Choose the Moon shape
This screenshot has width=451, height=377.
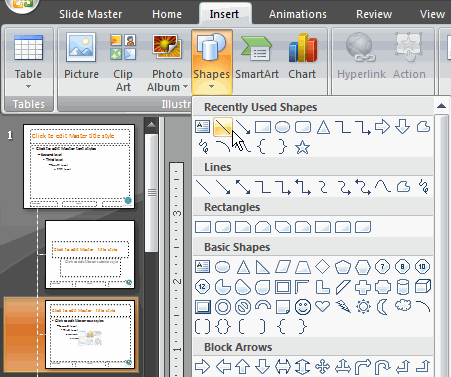tap(382, 307)
